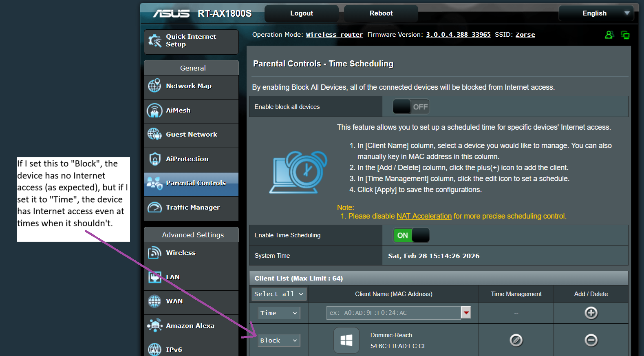The image size is (644, 356).
Task: Click the Reboot button
Action: click(381, 13)
